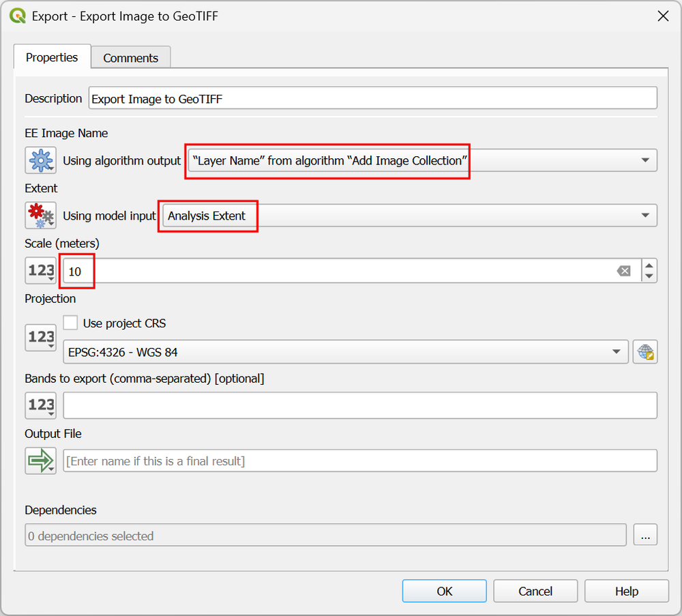Viewport: 682px width, 616px height.
Task: Increase the Scale value with up arrow
Action: (x=649, y=265)
